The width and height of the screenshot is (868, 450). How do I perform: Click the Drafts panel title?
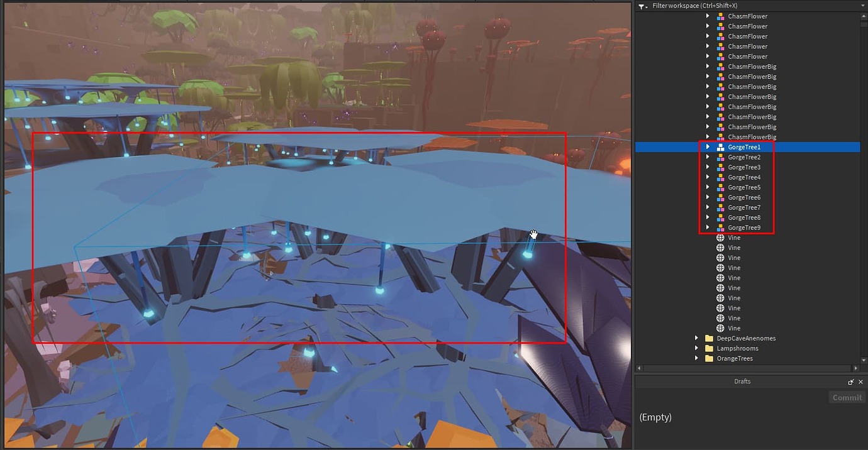pos(742,381)
